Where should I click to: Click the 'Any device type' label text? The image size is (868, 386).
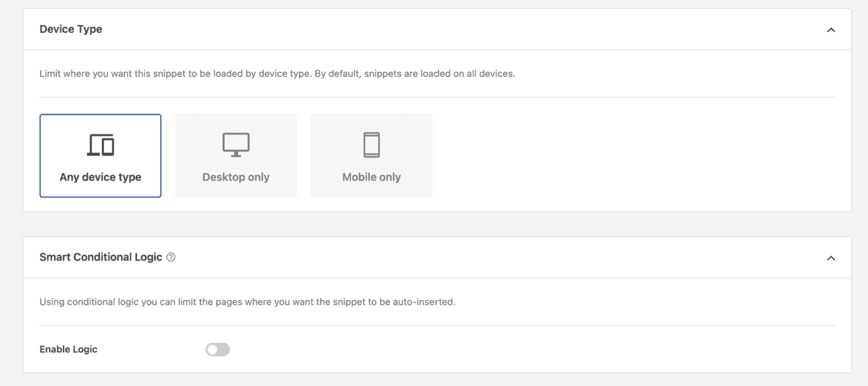[x=100, y=177]
